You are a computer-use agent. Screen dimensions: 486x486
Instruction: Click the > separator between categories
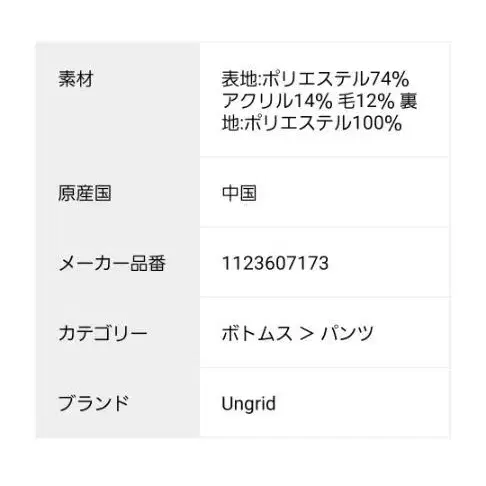(306, 334)
